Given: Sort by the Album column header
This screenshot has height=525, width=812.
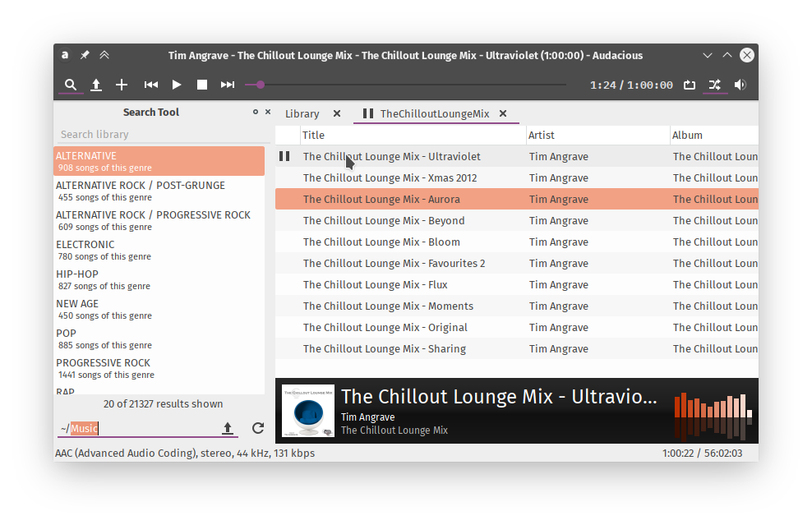Looking at the screenshot, I should (x=714, y=135).
